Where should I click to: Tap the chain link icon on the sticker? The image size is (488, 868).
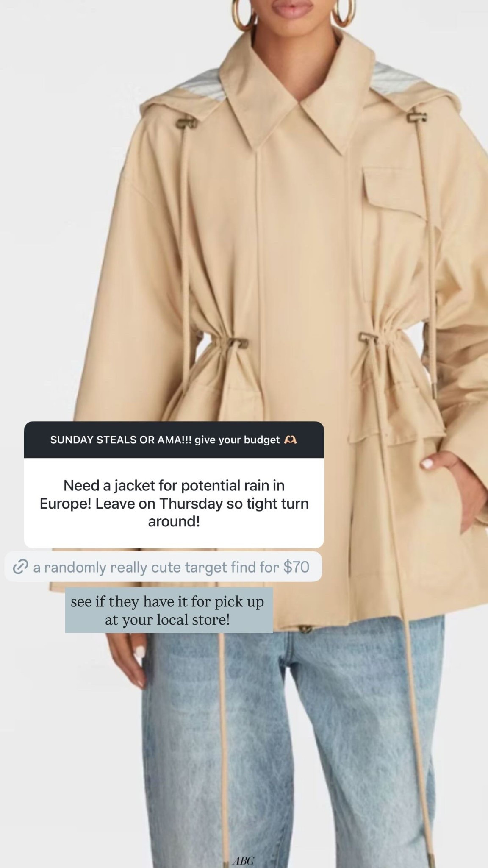pyautogui.click(x=20, y=567)
